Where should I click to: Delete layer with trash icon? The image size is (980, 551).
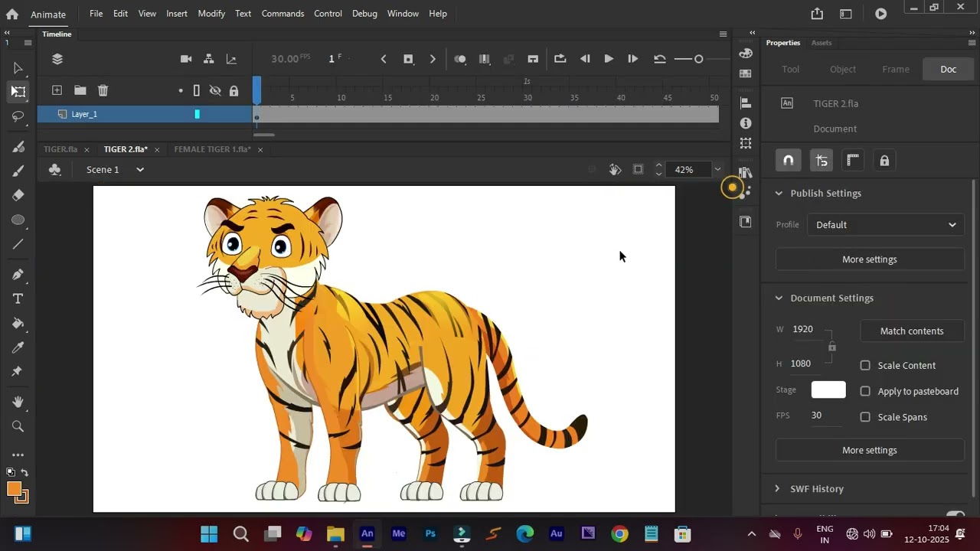(x=103, y=90)
